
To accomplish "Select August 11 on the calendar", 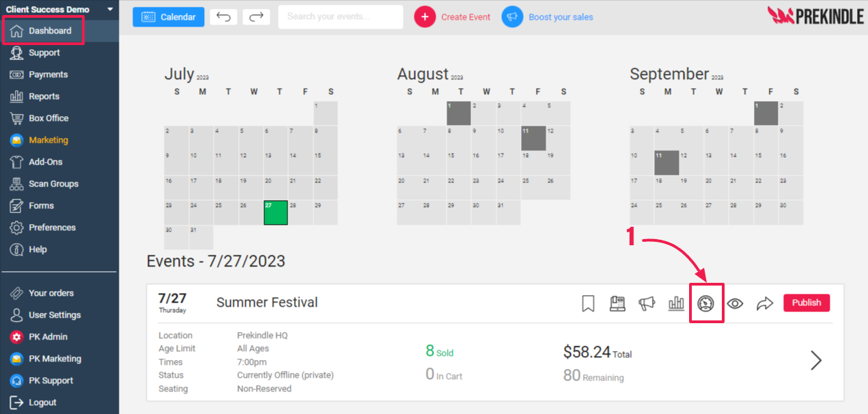I will 533,139.
